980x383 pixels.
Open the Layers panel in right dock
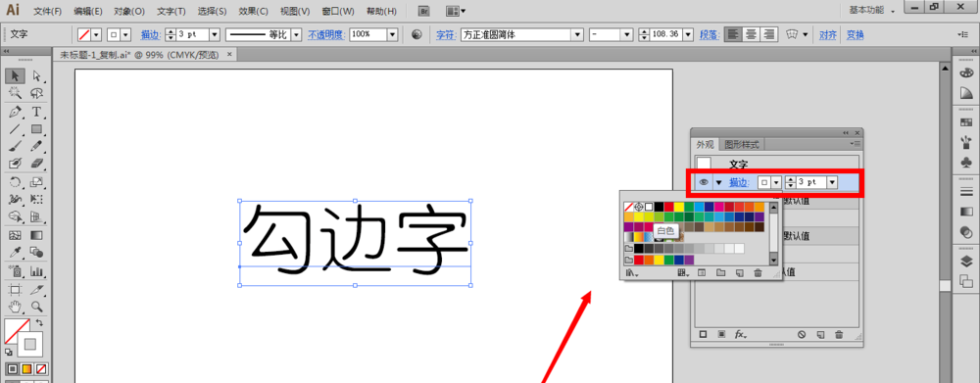click(x=966, y=262)
